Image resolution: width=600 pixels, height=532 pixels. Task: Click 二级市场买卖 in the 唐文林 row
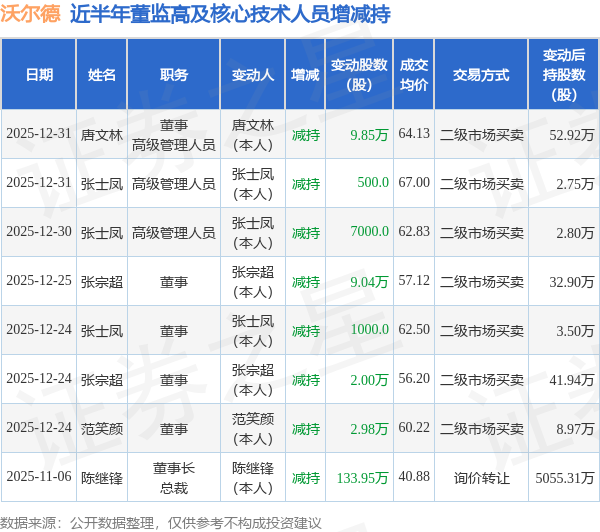point(481,135)
